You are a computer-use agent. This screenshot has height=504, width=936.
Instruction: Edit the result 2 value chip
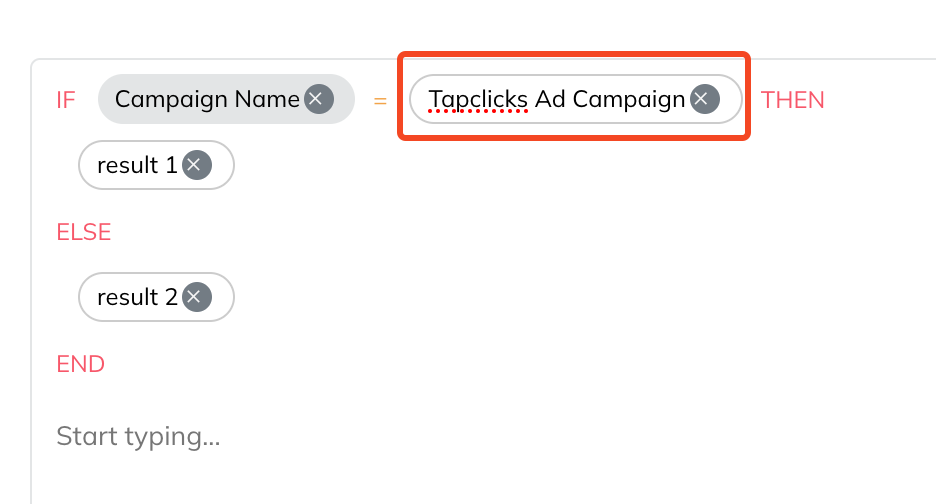156,297
